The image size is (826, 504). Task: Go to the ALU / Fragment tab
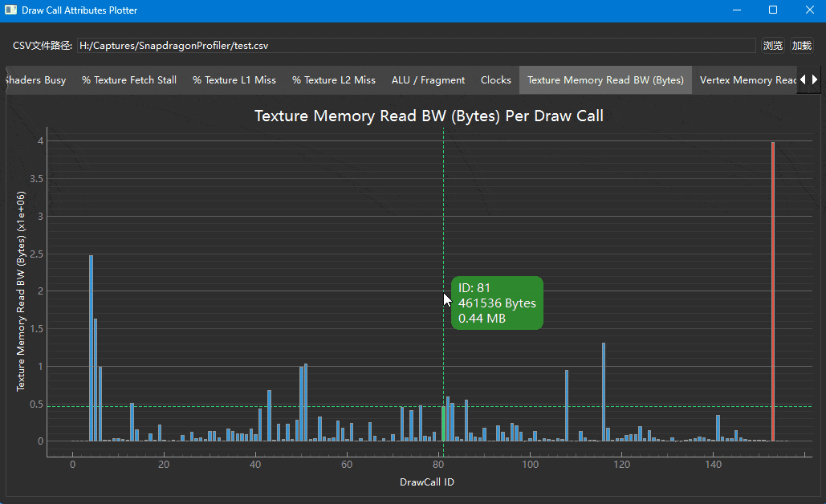pos(428,80)
